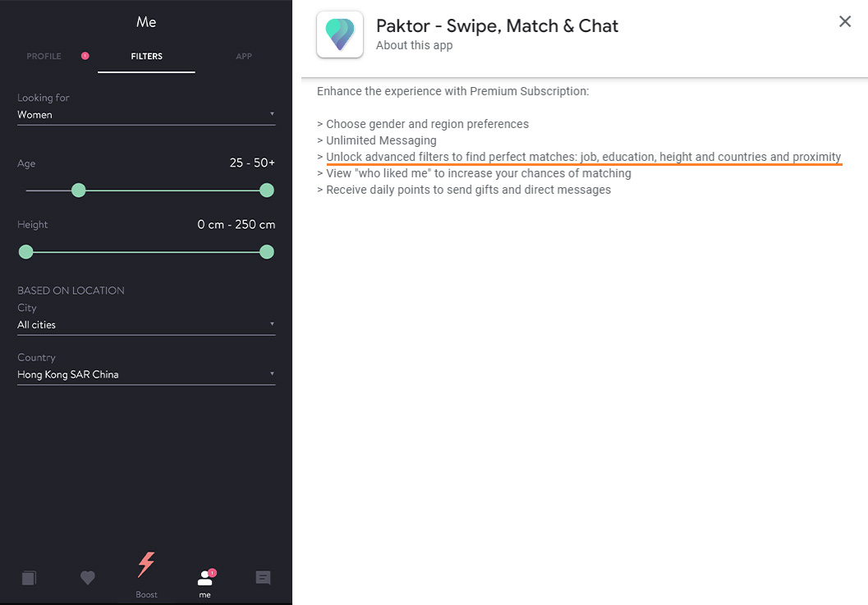Open the cards stack icon in bottom bar
868x605 pixels.
point(29,579)
